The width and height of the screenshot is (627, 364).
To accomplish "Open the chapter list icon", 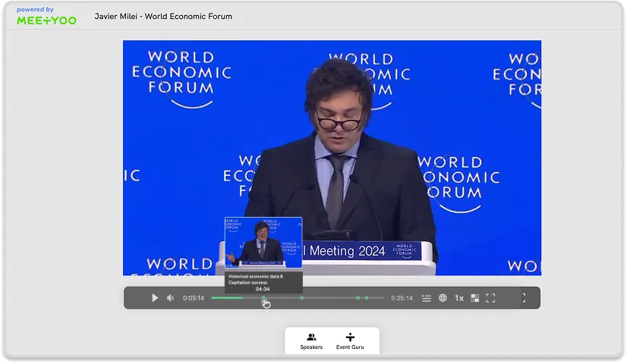I will (427, 298).
